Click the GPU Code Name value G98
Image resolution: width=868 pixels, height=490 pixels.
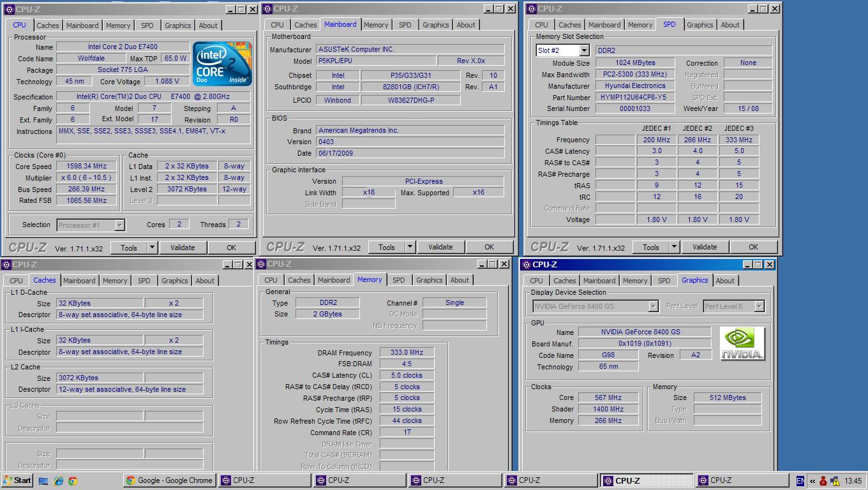pyautogui.click(x=608, y=356)
